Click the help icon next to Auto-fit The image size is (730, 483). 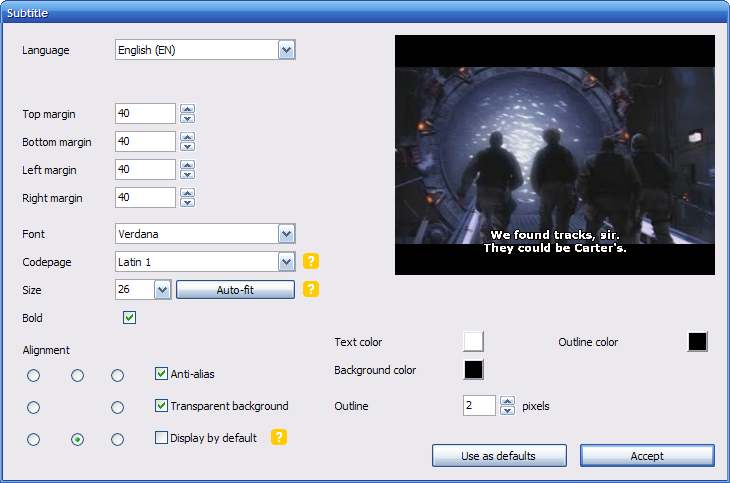[x=311, y=290]
